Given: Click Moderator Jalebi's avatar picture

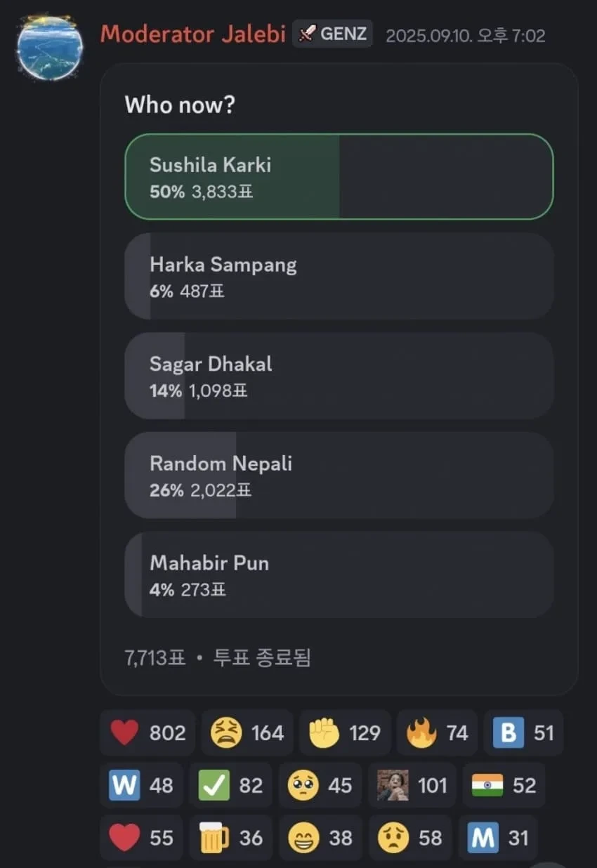Looking at the screenshot, I should pyautogui.click(x=50, y=47).
